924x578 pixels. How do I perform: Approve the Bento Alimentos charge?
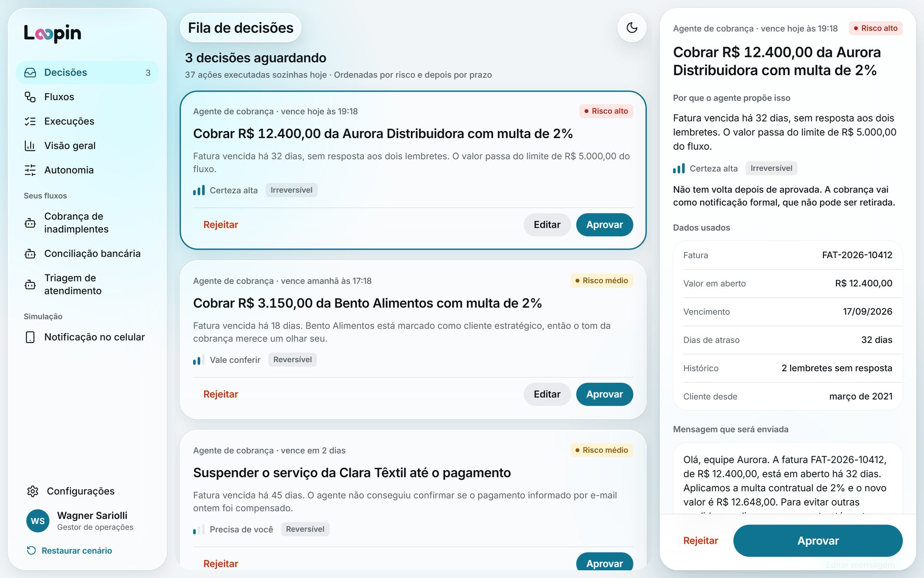tap(604, 394)
